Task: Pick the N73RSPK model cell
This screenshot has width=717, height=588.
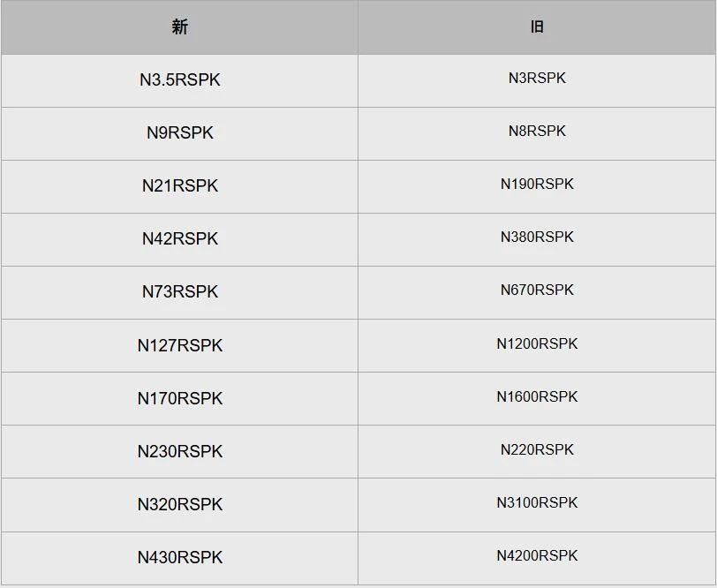Action: pos(180,292)
